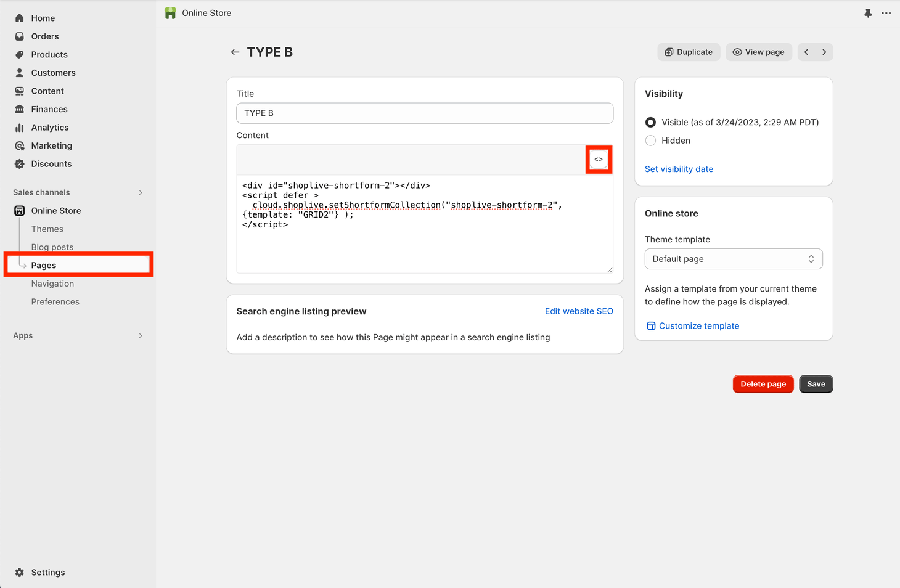This screenshot has width=900, height=588.
Task: Select the Hidden radio option
Action: click(650, 141)
